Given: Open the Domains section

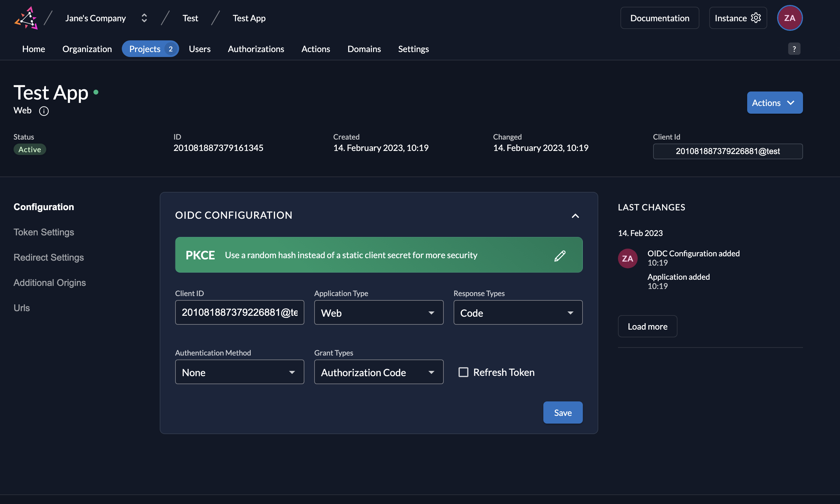Looking at the screenshot, I should [x=364, y=49].
